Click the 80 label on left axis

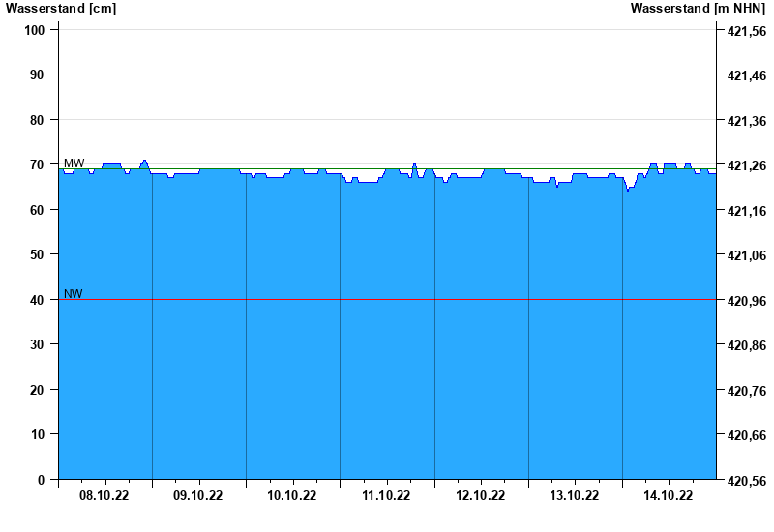(38, 120)
